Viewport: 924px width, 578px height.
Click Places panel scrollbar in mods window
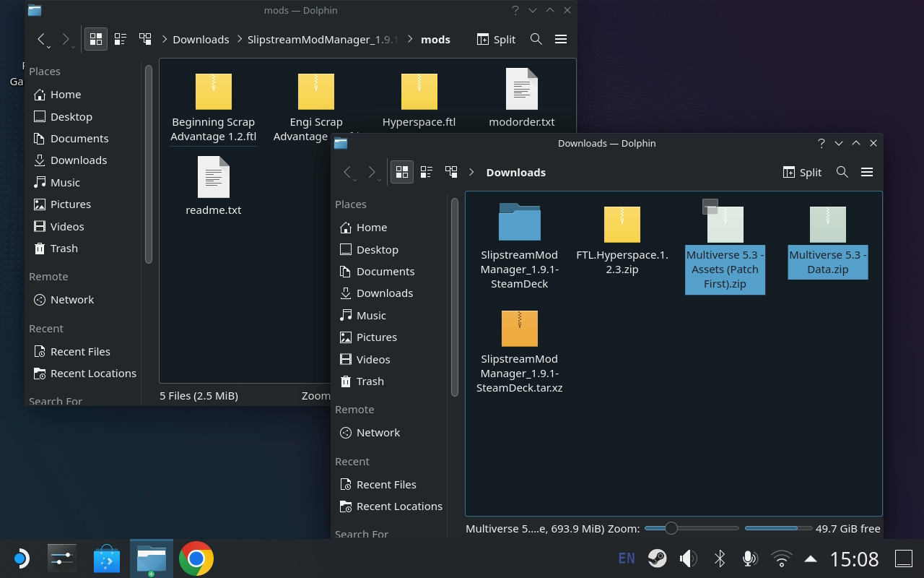(x=149, y=164)
